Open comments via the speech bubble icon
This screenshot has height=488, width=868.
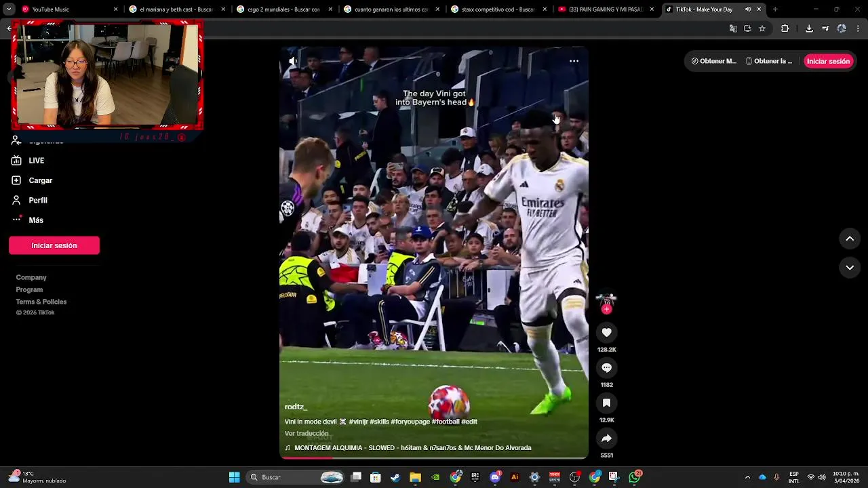pos(606,367)
